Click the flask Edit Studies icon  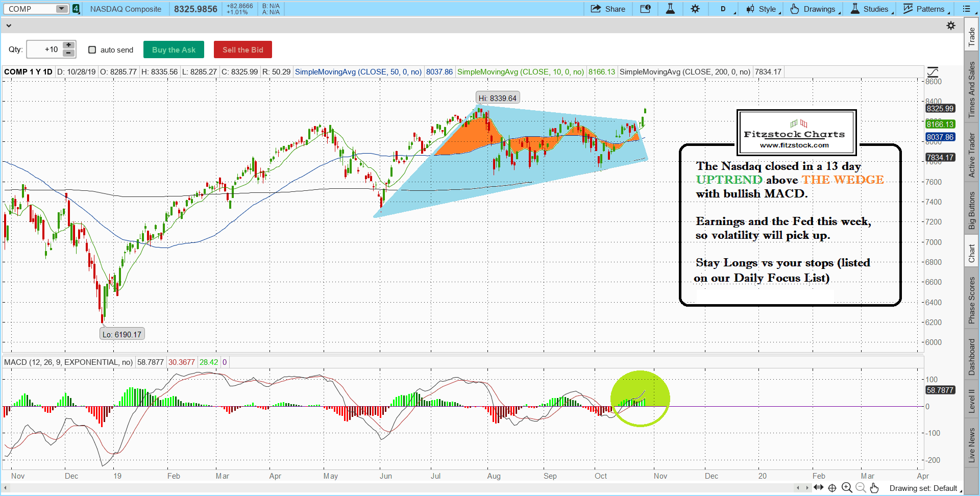coord(670,9)
